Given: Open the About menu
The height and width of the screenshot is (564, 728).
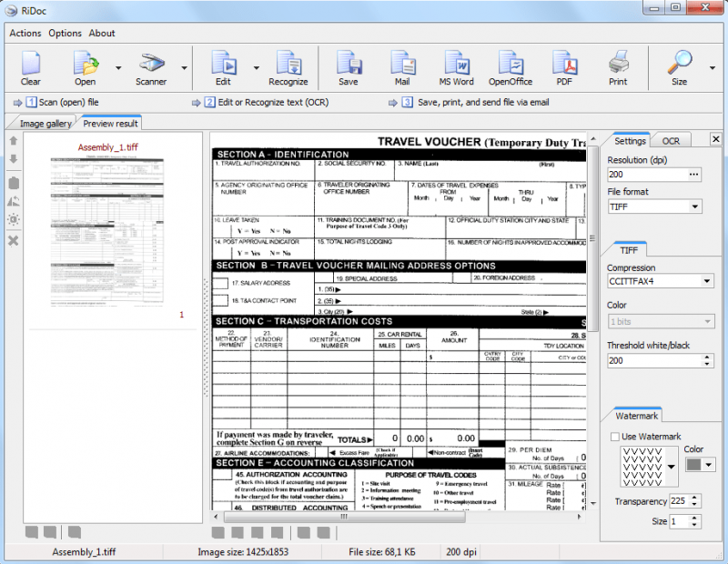Looking at the screenshot, I should (102, 34).
